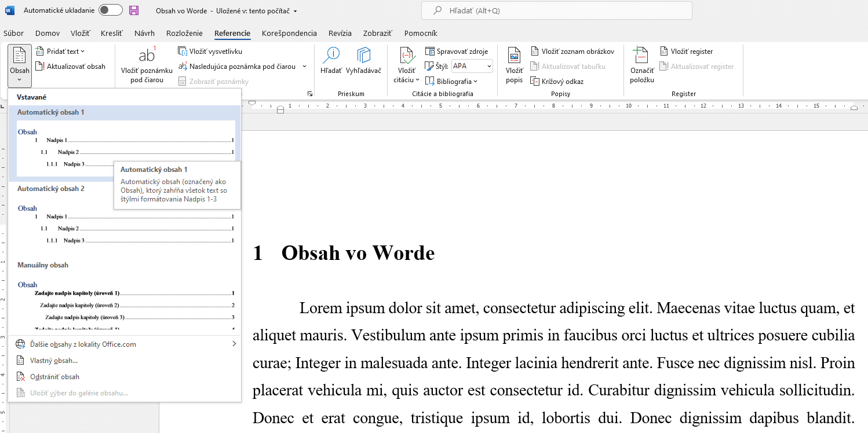
Task: Open the Zobraziť tab
Action: click(x=378, y=33)
